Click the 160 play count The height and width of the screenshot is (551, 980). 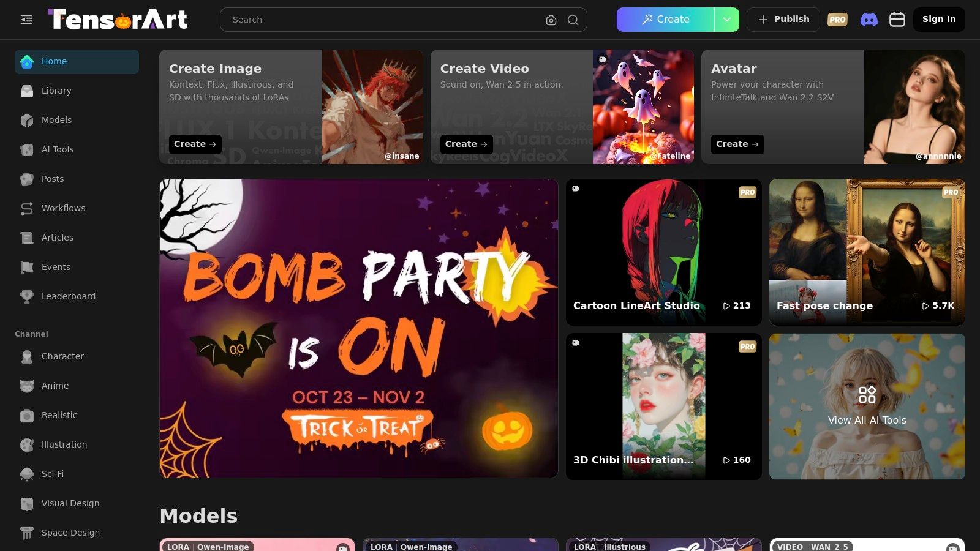click(737, 460)
